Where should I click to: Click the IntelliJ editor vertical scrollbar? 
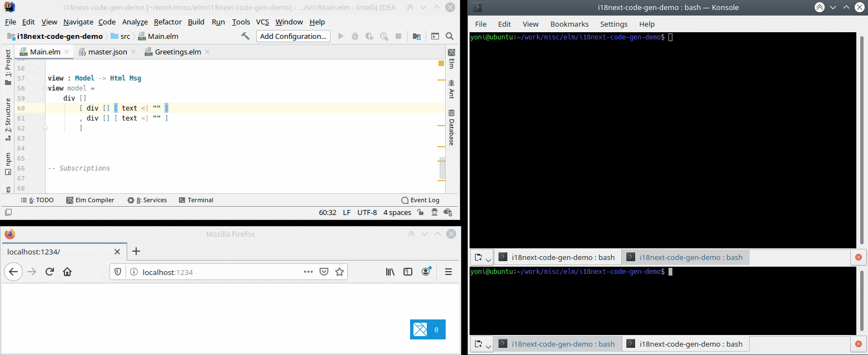442,168
